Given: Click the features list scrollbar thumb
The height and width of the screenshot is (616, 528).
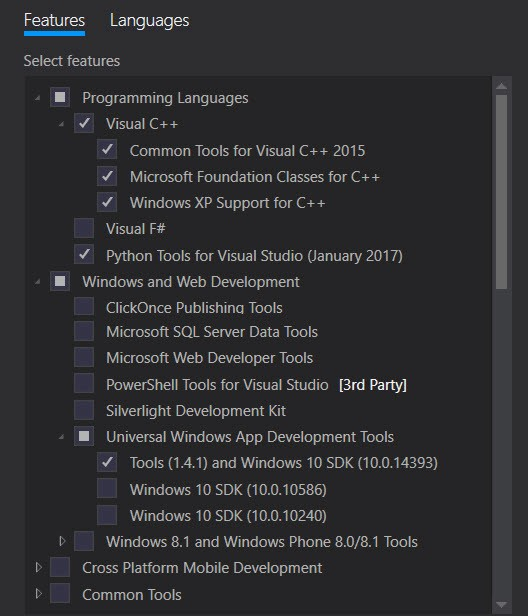Looking at the screenshot, I should [x=501, y=192].
